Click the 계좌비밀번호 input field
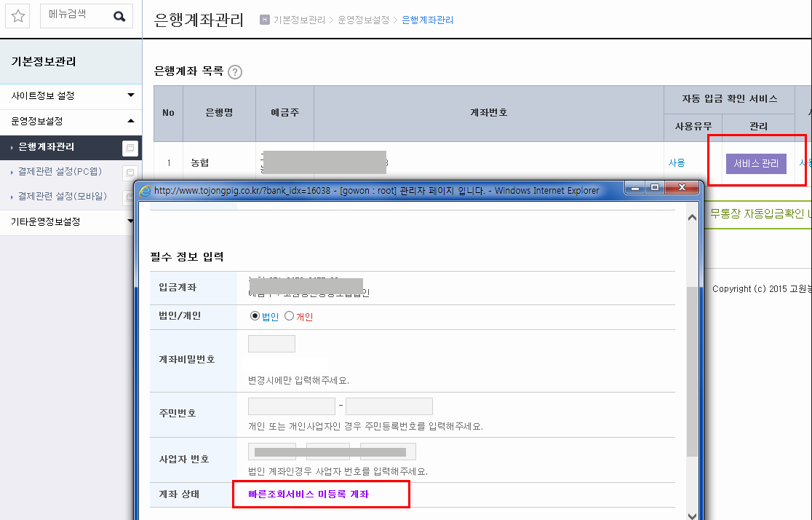The image size is (812, 520). [x=272, y=344]
